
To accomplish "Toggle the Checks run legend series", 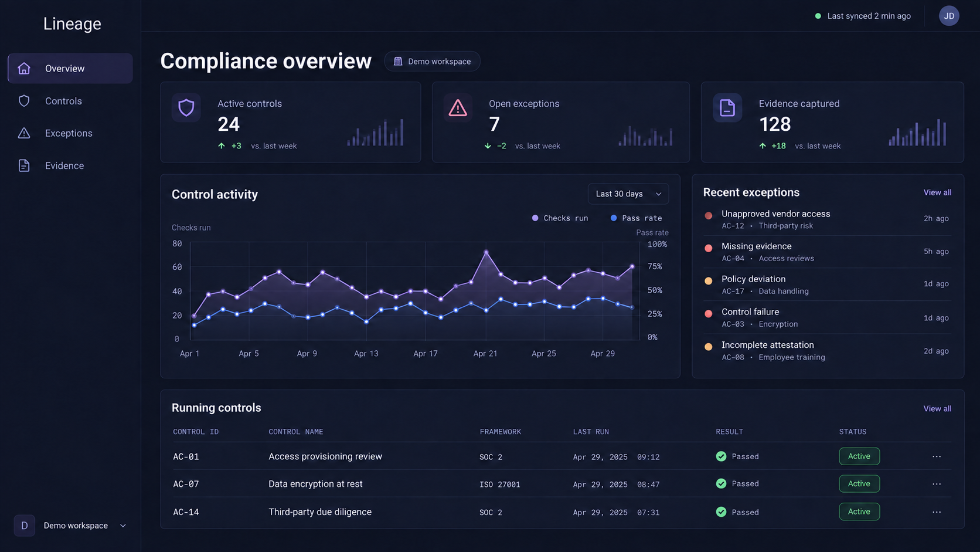I will (x=560, y=218).
